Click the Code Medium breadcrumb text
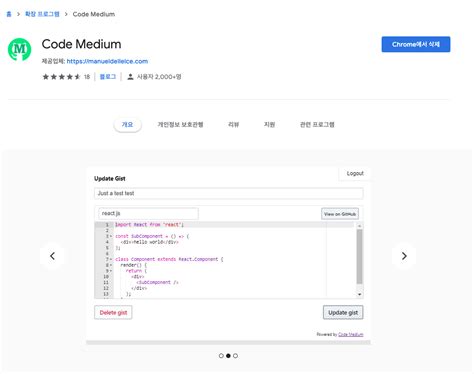 tap(94, 14)
